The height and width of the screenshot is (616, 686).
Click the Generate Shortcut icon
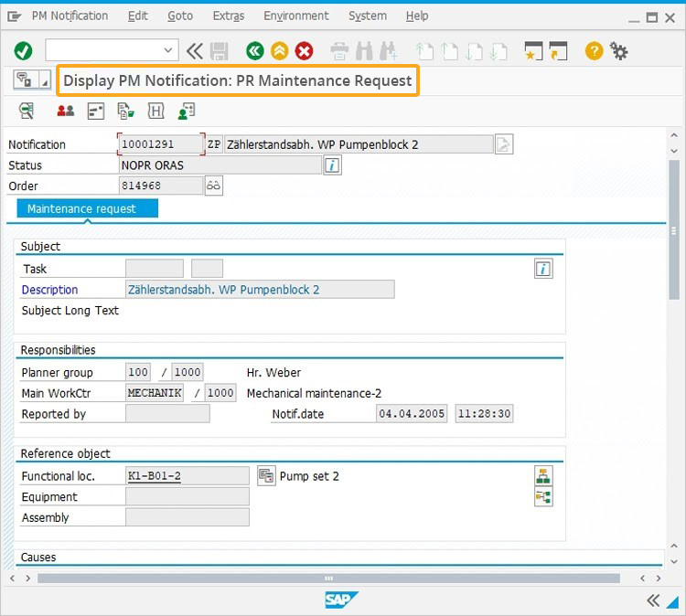[558, 51]
